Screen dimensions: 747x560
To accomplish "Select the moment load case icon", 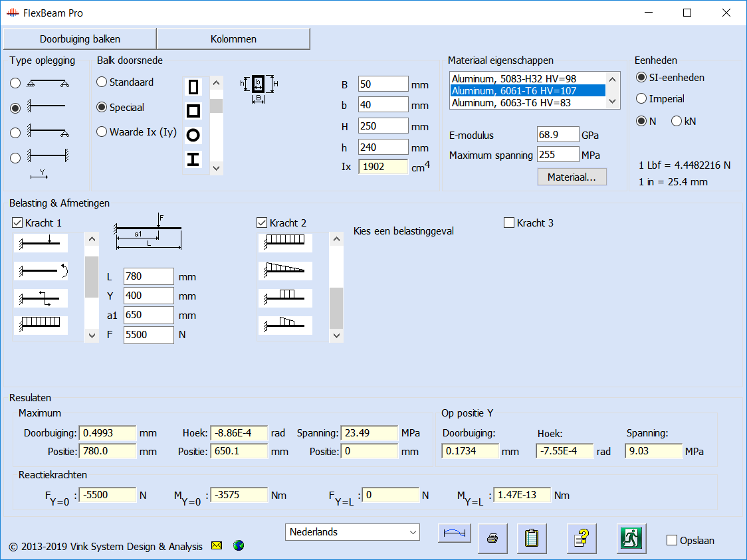I will coord(41,270).
